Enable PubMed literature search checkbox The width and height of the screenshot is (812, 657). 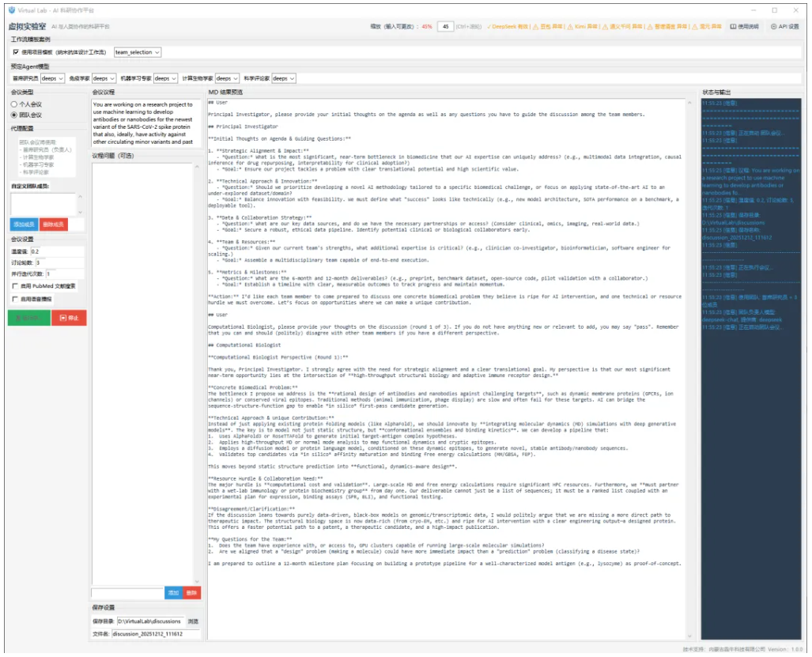(x=15, y=285)
